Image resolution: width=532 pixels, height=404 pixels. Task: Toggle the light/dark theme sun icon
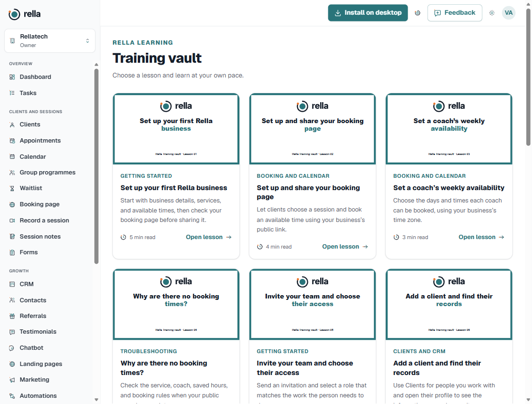[492, 13]
